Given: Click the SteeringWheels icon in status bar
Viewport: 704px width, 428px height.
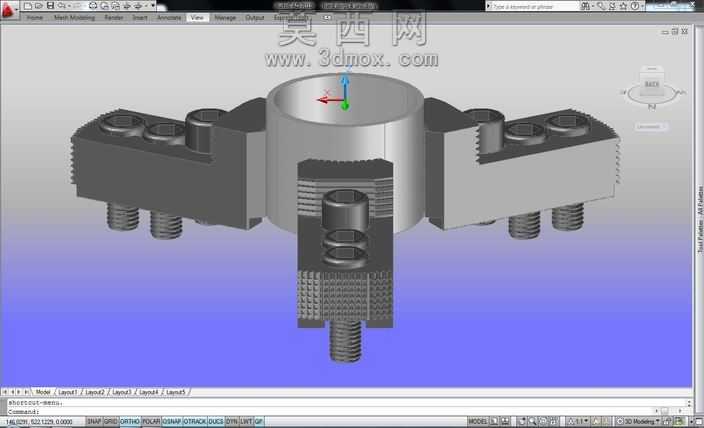Looking at the screenshot, I should click(543, 421).
